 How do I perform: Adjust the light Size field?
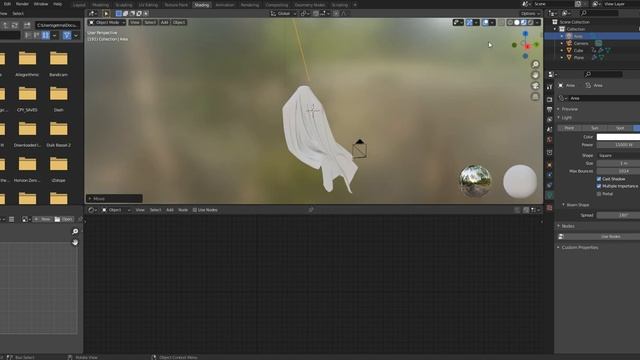tap(618, 163)
